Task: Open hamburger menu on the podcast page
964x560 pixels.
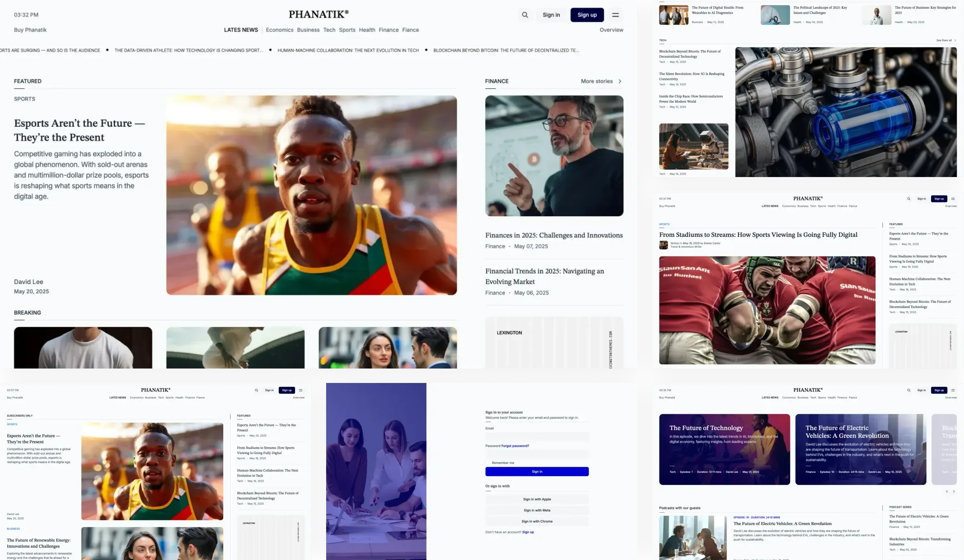Action: coord(953,390)
